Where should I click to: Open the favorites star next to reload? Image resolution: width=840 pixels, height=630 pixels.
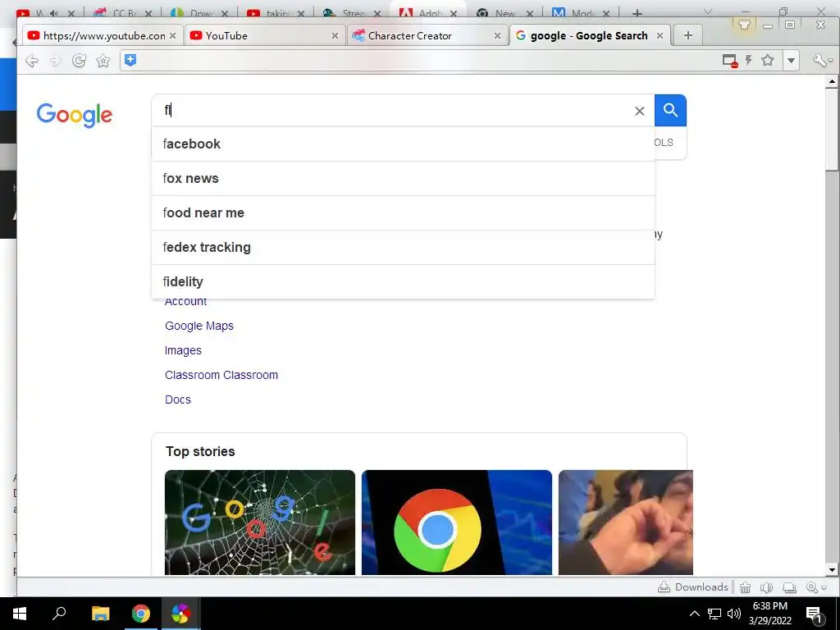pyautogui.click(x=103, y=61)
